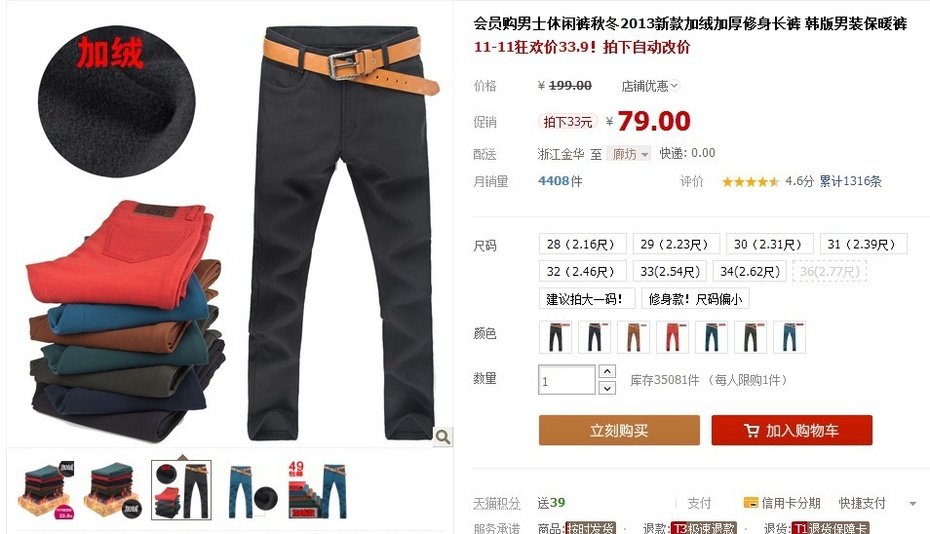Click the cart icon in 加入购物车 button
The image size is (930, 534).
(751, 430)
